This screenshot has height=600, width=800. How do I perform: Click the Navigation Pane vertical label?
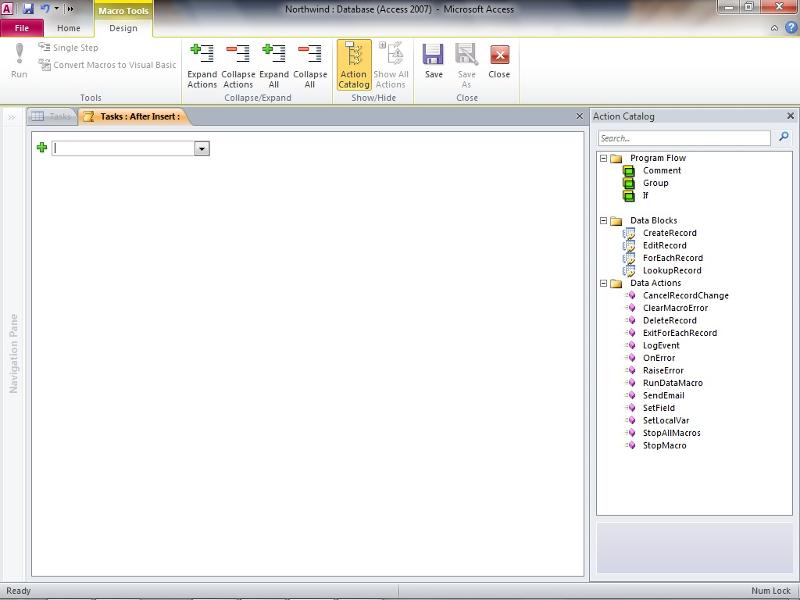tap(14, 354)
